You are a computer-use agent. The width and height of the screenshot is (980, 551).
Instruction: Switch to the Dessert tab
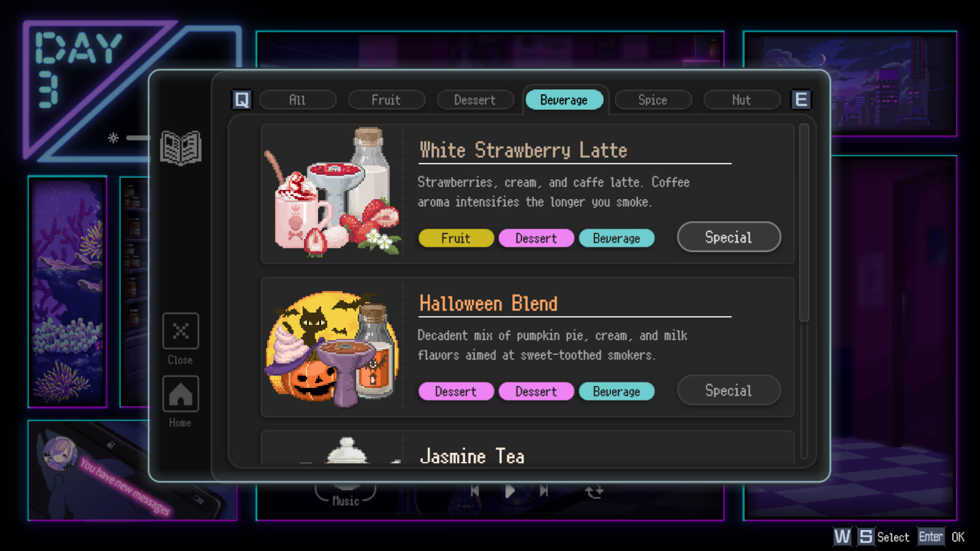475,100
